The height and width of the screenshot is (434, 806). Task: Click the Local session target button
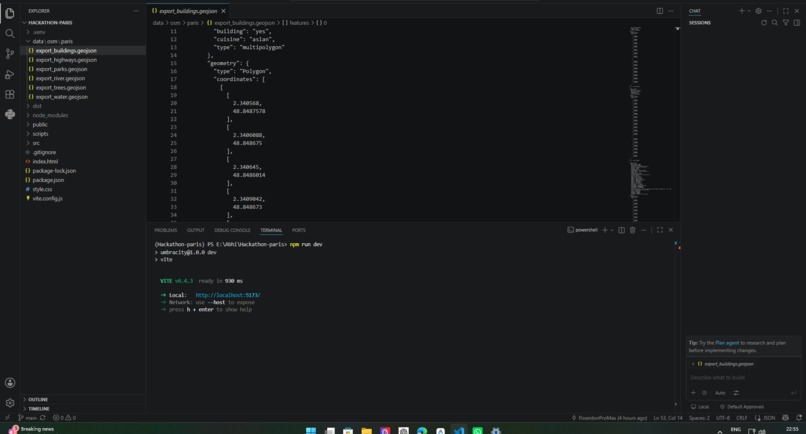point(700,407)
